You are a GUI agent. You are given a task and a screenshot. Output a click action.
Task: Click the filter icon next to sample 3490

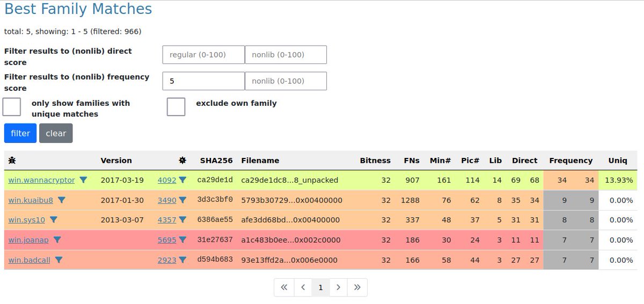pyautogui.click(x=182, y=200)
